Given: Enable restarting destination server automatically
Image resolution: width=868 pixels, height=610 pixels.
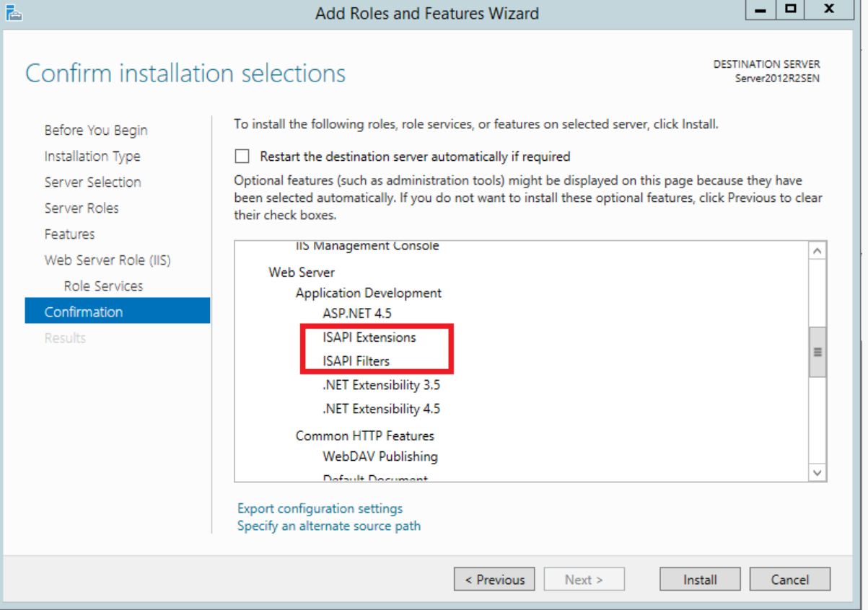Looking at the screenshot, I should click(242, 156).
